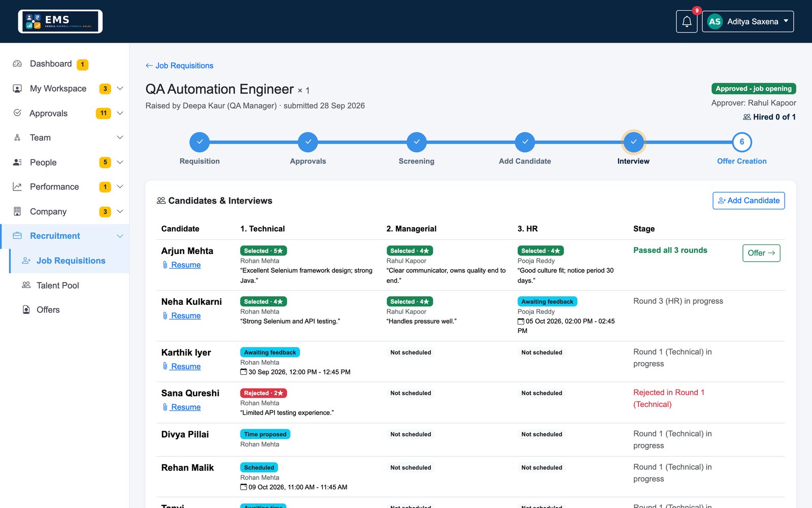This screenshot has height=508, width=812.
Task: Click the Interview step circle
Action: (x=633, y=142)
